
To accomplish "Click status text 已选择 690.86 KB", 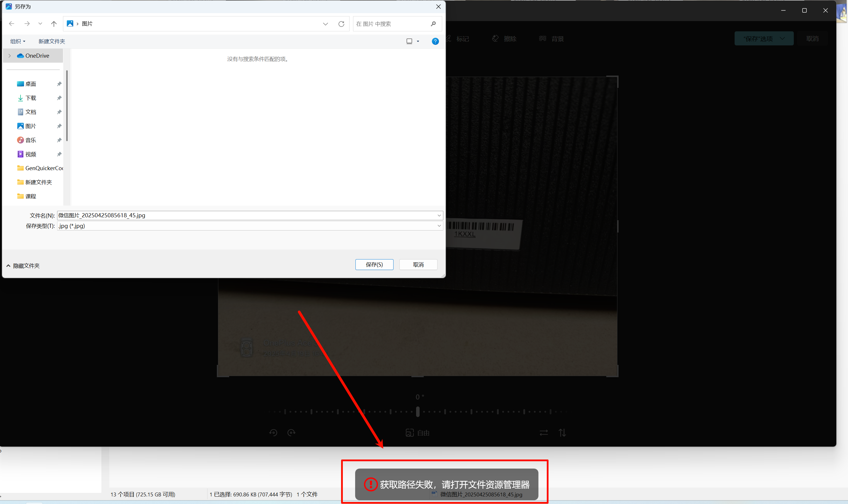I will point(251,495).
